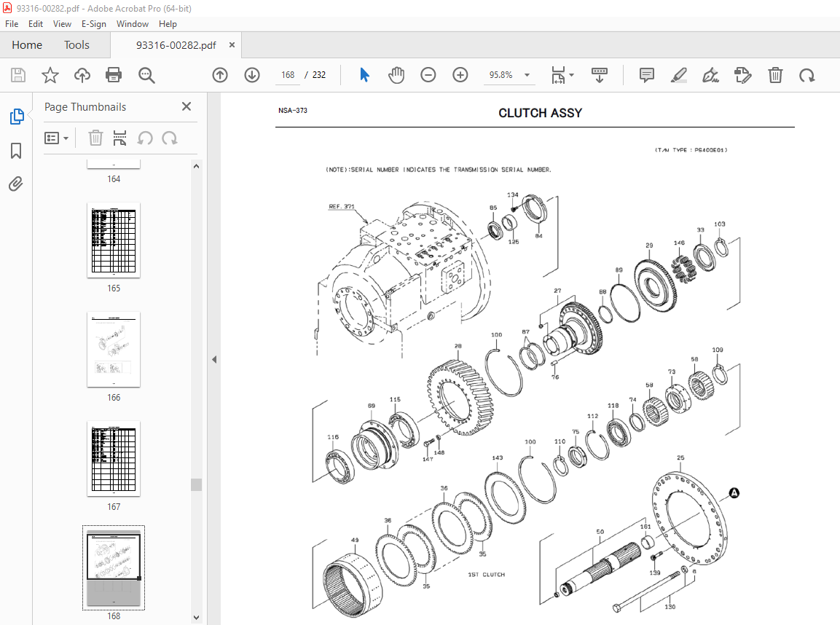Click the Edit PDF stamp tool
This screenshot has width=840, height=625.
tap(743, 75)
